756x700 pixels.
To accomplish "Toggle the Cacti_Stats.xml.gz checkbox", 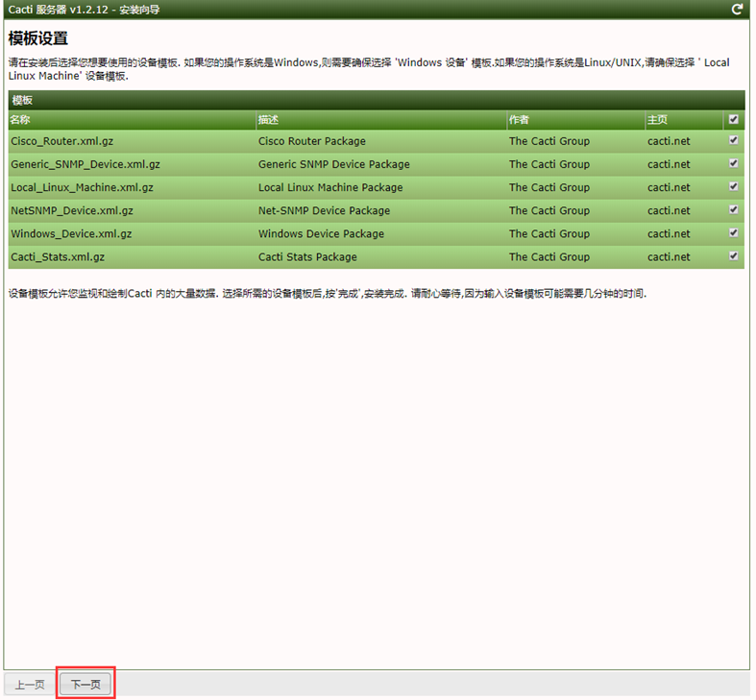I will click(733, 256).
